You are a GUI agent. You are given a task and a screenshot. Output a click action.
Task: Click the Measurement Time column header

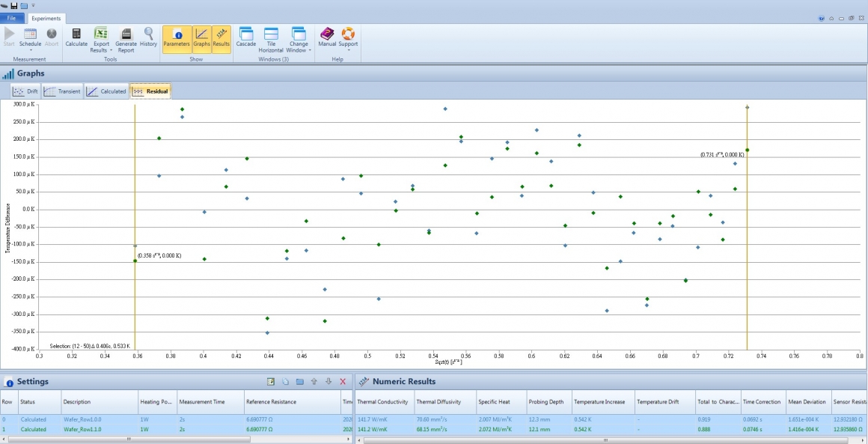210,402
